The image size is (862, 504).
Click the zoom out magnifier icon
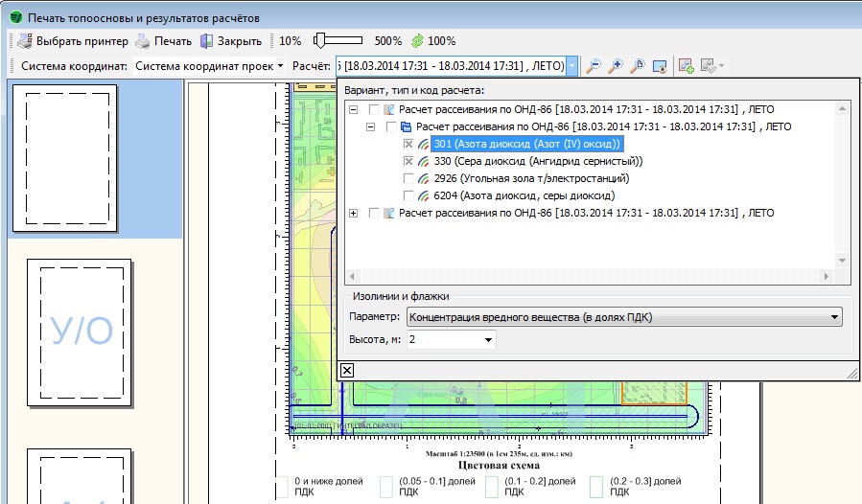coord(594,66)
